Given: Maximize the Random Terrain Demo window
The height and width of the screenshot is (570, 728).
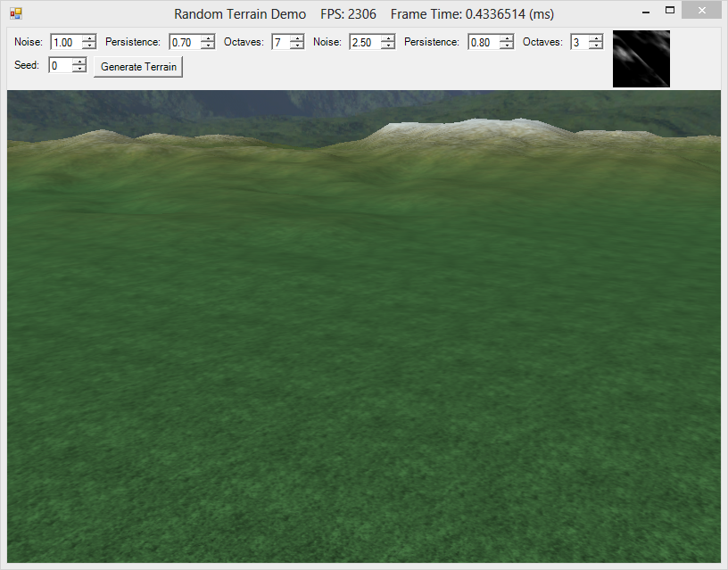Looking at the screenshot, I should 669,10.
